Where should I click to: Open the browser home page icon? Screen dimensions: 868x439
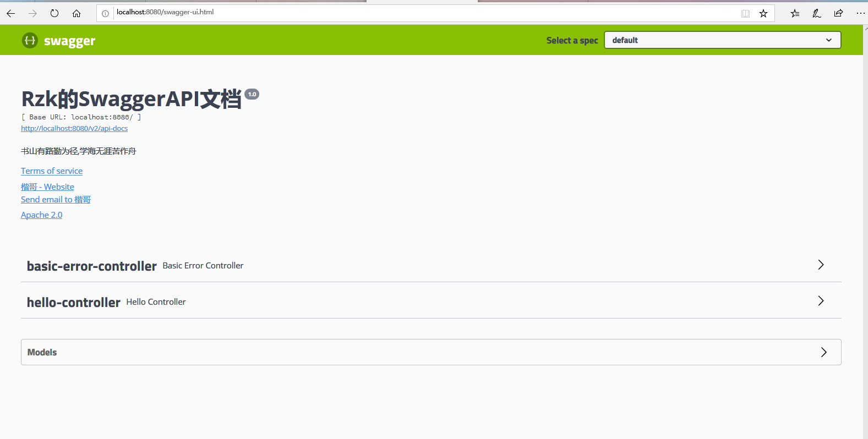77,14
